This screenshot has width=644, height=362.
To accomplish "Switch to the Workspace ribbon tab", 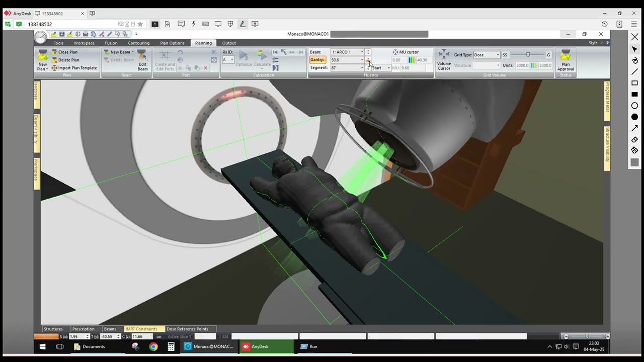I will [84, 43].
